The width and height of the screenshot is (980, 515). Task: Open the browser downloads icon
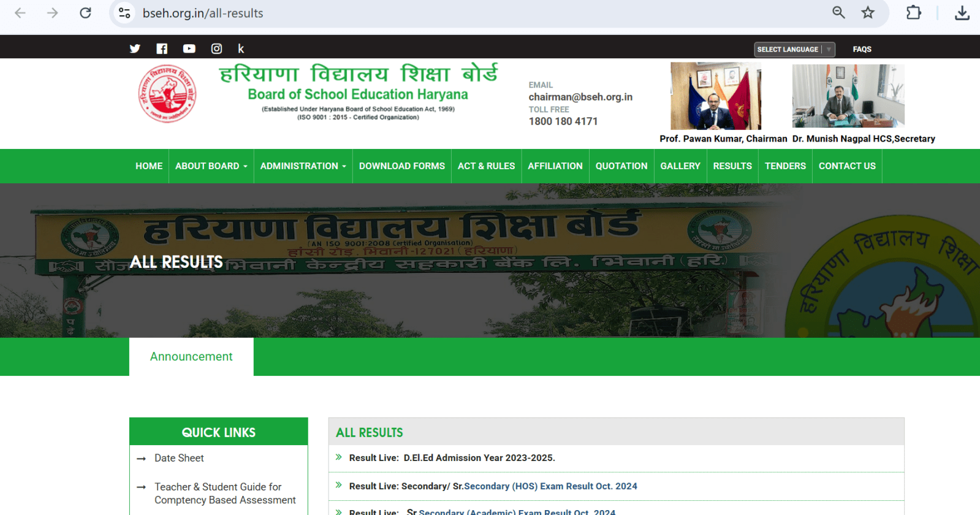962,13
